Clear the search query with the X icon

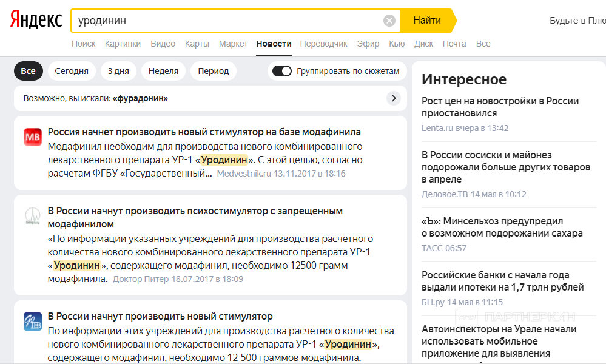point(389,21)
